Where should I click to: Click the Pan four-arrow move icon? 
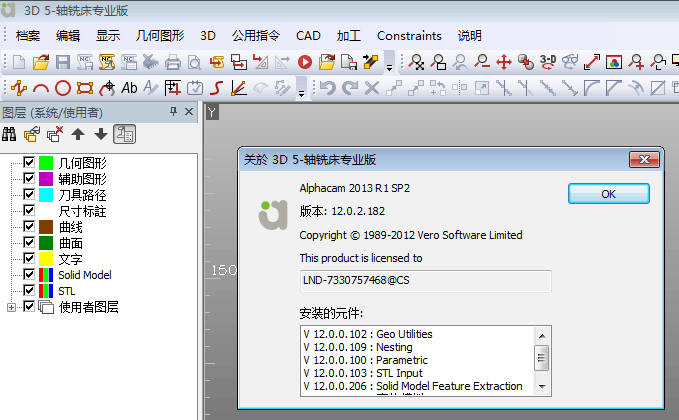(x=504, y=62)
